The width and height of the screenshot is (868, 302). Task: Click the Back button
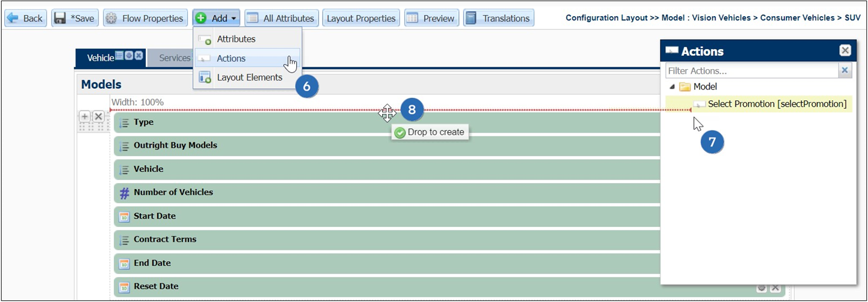coord(26,18)
